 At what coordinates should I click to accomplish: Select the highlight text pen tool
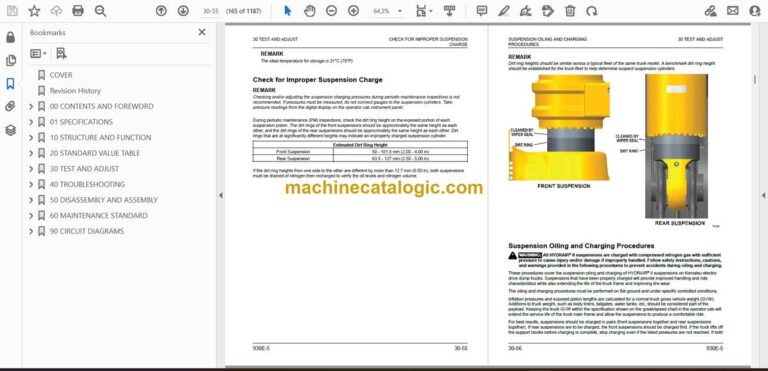[504, 11]
